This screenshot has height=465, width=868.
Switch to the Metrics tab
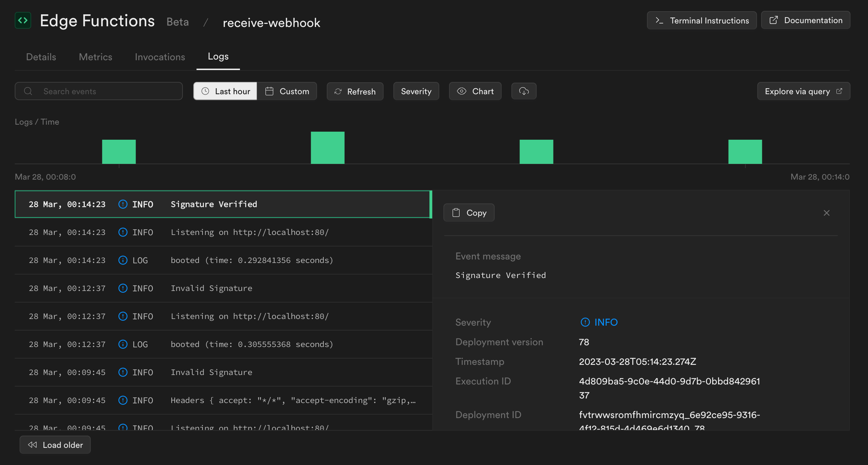[95, 57]
